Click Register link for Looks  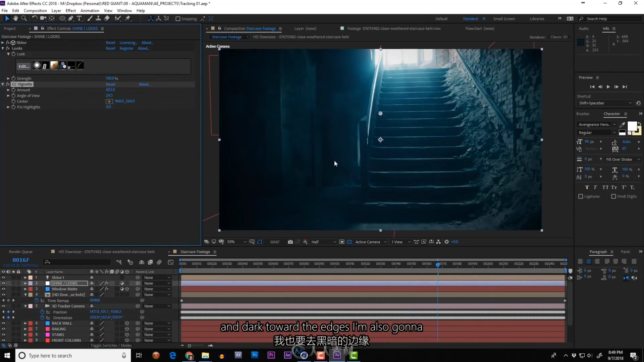[x=126, y=48]
